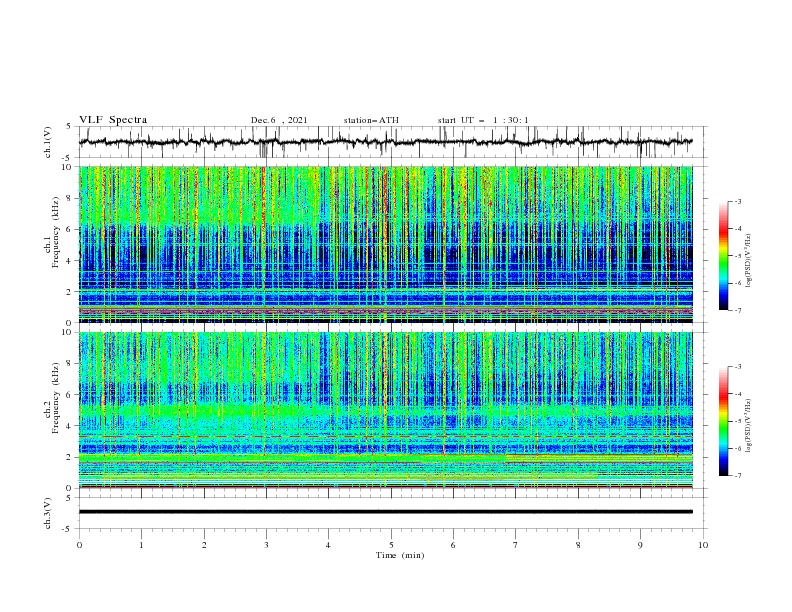Click the "ch.3(V)" axis label
Viewport: 792px width, 612px height.
[48, 513]
